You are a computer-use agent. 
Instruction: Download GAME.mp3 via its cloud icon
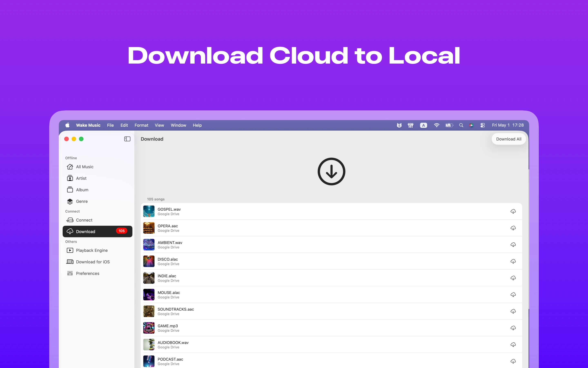point(513,328)
